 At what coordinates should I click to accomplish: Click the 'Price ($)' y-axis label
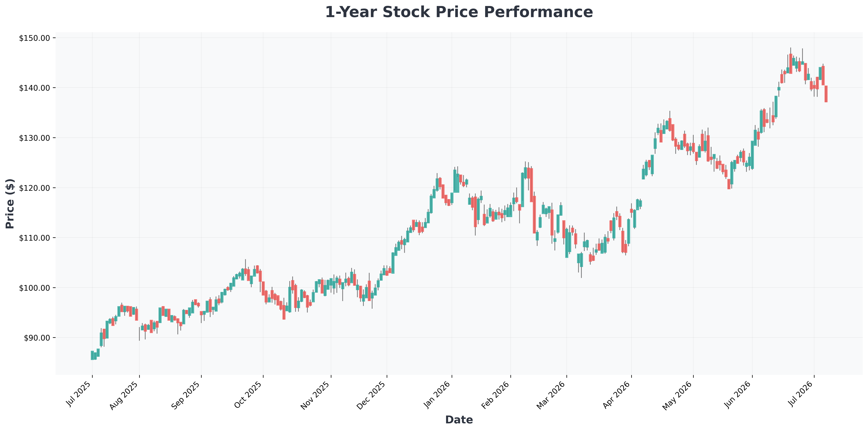coord(10,203)
